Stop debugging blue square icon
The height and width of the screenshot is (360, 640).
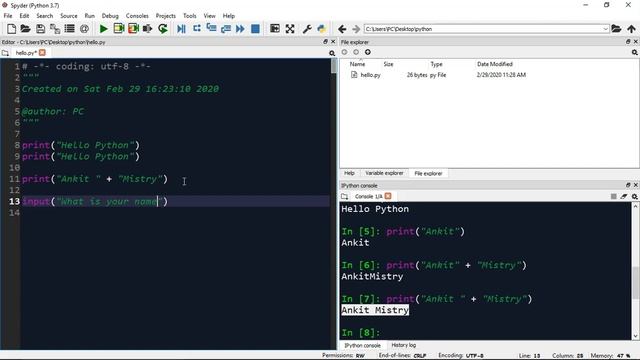point(256,29)
